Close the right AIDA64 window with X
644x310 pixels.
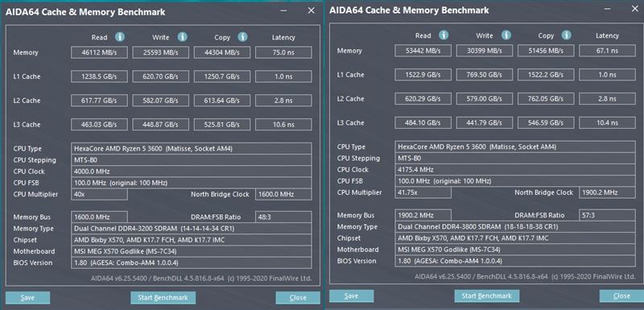coord(634,8)
